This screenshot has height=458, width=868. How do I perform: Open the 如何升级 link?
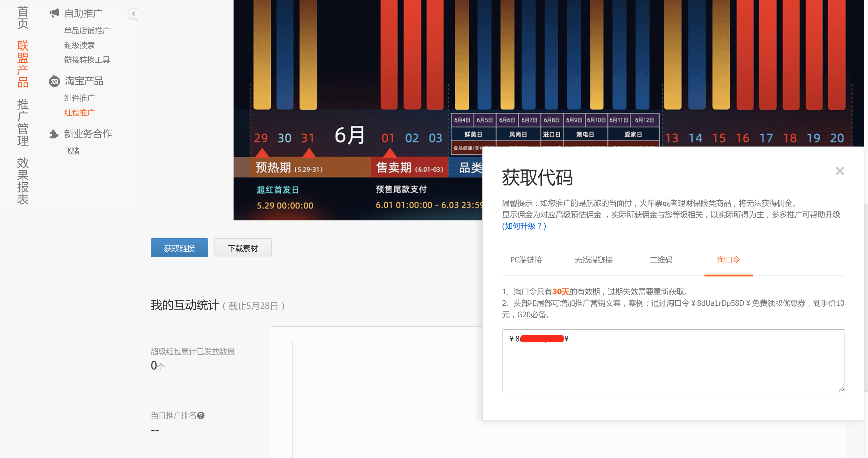(524, 226)
